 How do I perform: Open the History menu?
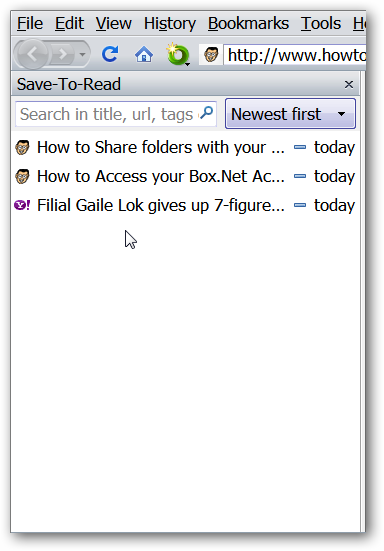170,24
